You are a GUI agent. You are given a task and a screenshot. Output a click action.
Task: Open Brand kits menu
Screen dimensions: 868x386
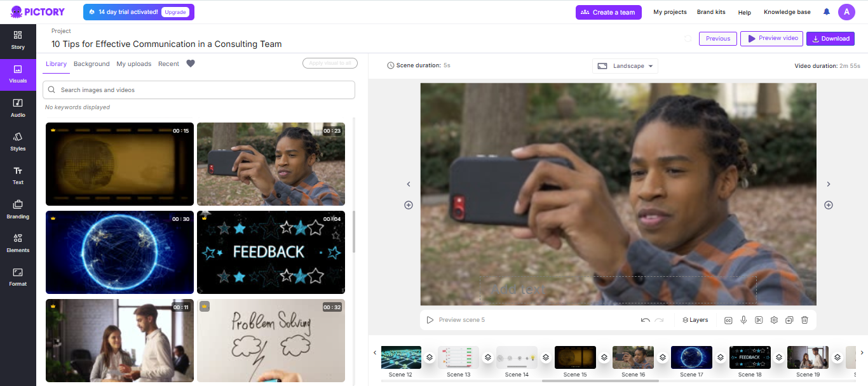coord(710,12)
